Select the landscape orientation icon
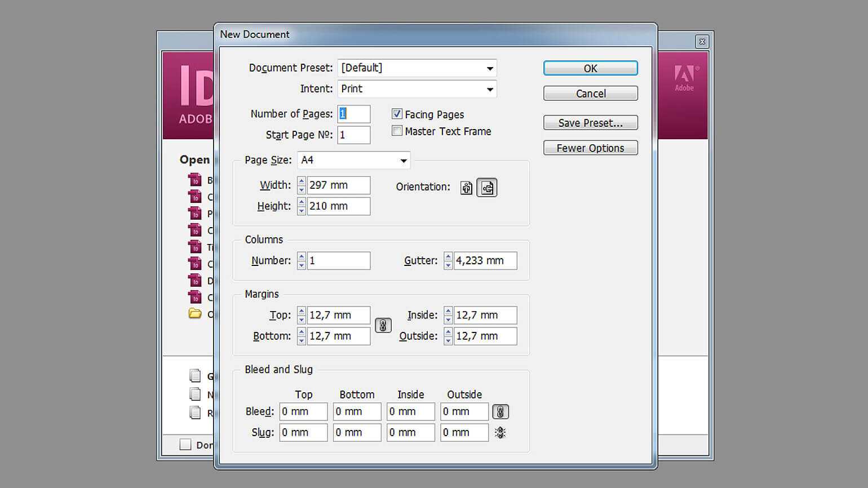The height and width of the screenshot is (488, 868). 487,188
